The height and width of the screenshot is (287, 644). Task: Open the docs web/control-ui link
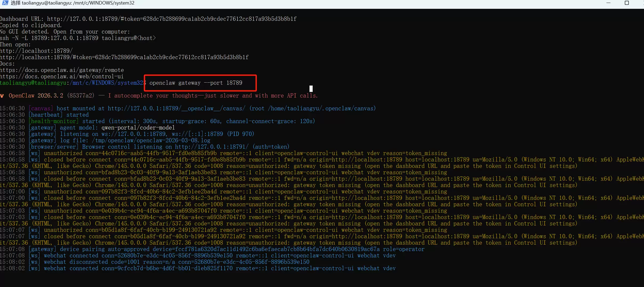coord(62,76)
